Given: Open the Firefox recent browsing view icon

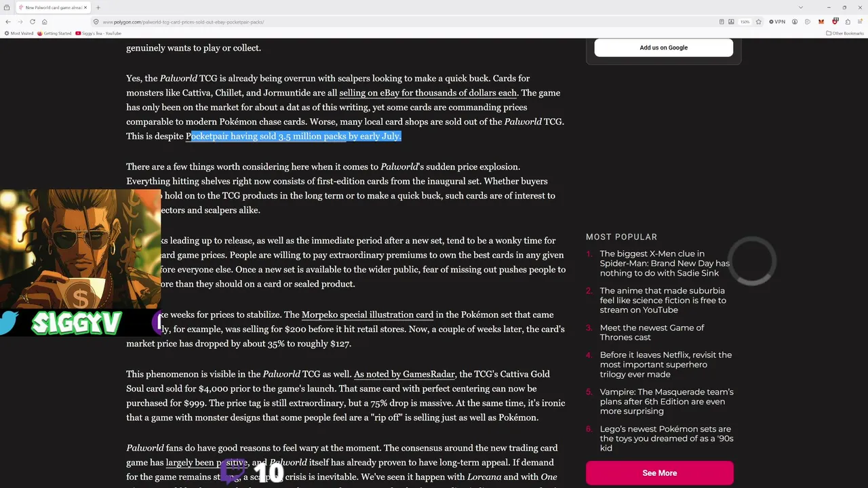Looking at the screenshot, I should [x=8, y=7].
